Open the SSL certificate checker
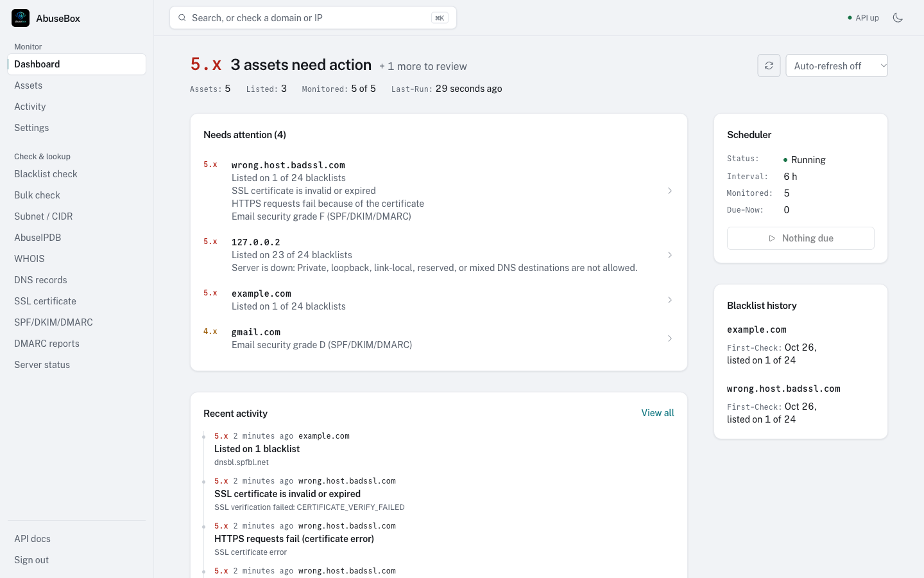The width and height of the screenshot is (924, 578). [77, 301]
